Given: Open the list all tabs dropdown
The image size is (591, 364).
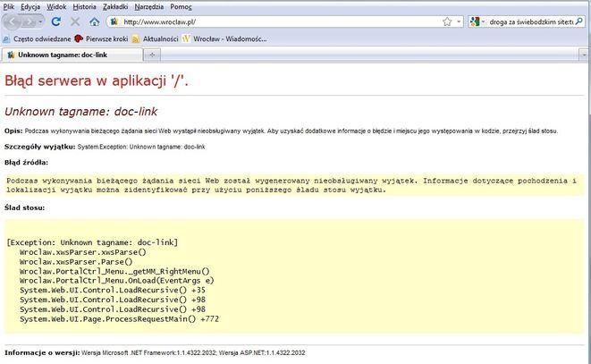Looking at the screenshot, I should coord(584,55).
